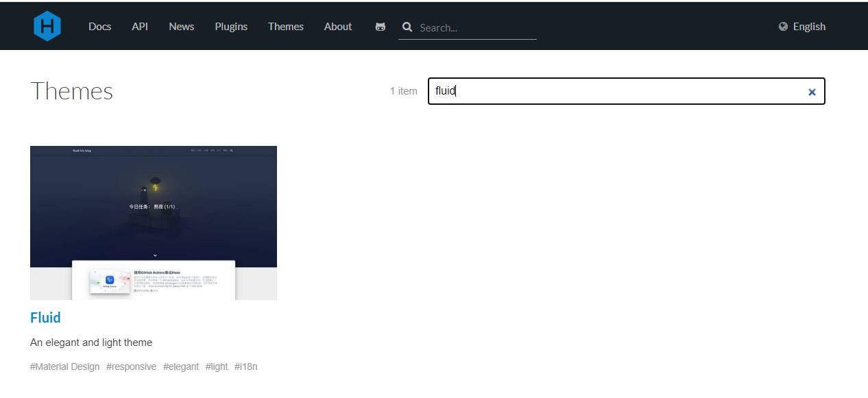
Task: Open the Fluid theme preview thumbnail
Action: pos(154,223)
